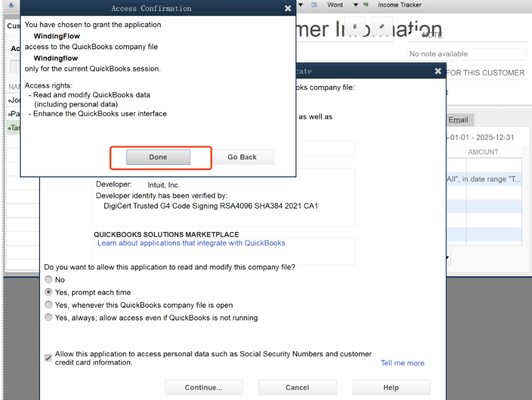Open Help in the certificate dialog

[391, 388]
